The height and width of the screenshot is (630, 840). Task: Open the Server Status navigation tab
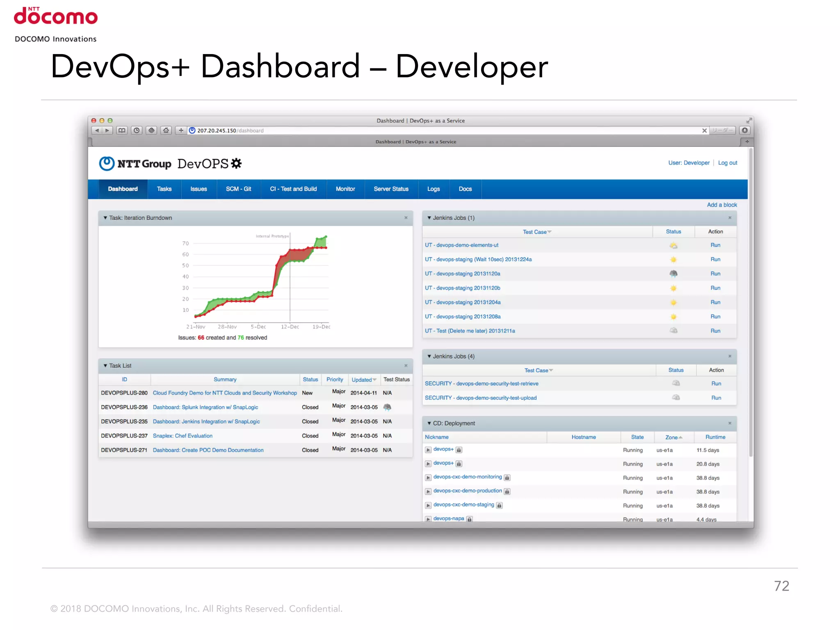pos(391,189)
